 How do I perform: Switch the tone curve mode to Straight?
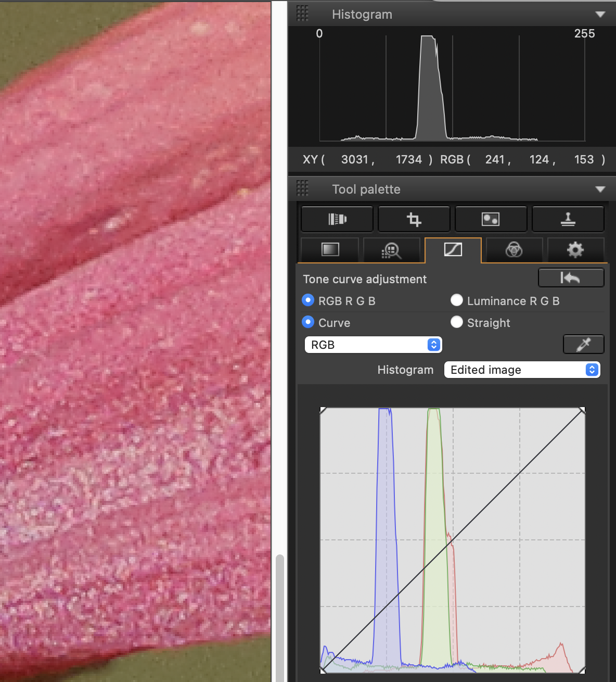point(457,322)
